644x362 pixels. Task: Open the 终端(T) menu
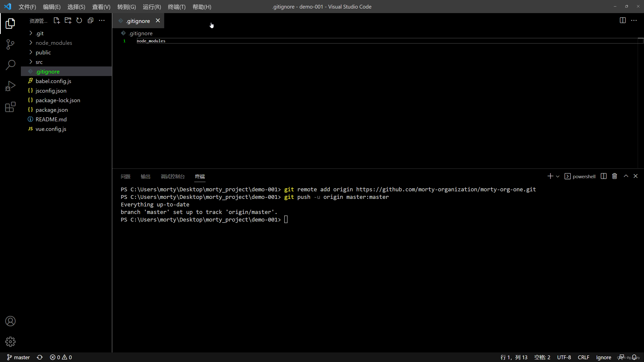tap(177, 7)
